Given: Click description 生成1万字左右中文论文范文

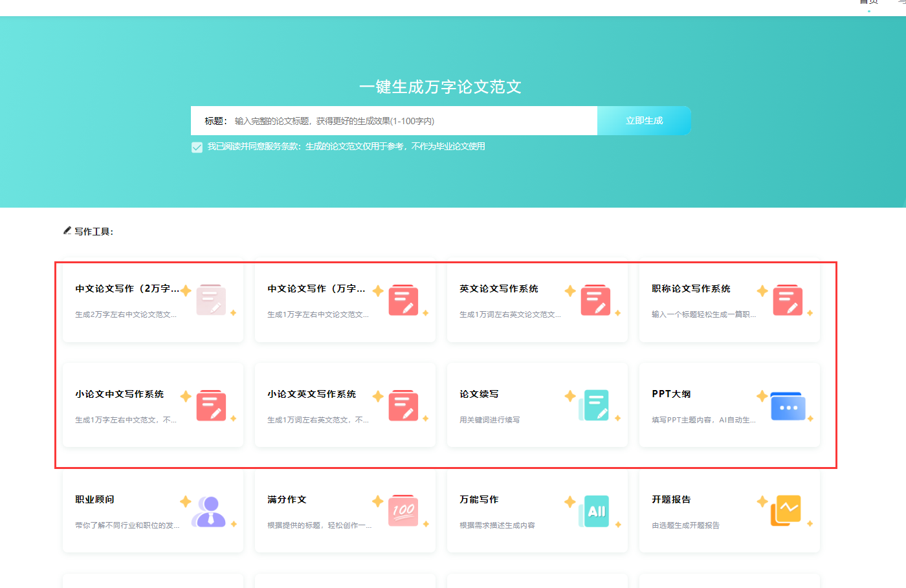Looking at the screenshot, I should click(x=318, y=314).
